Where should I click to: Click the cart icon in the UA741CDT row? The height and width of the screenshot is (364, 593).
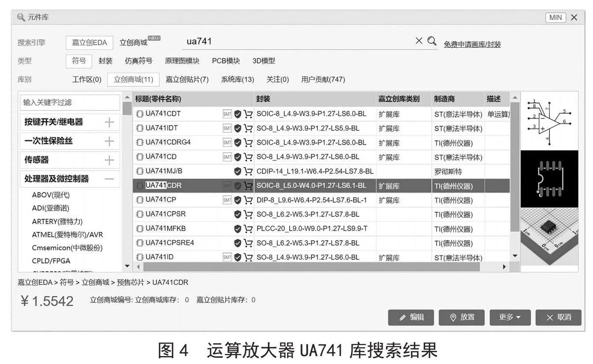[x=248, y=114]
